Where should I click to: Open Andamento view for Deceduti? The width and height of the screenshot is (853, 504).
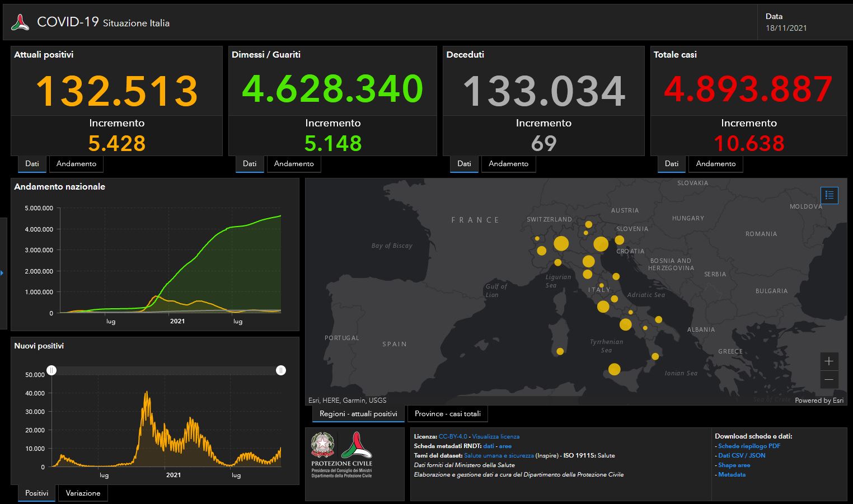point(508,164)
